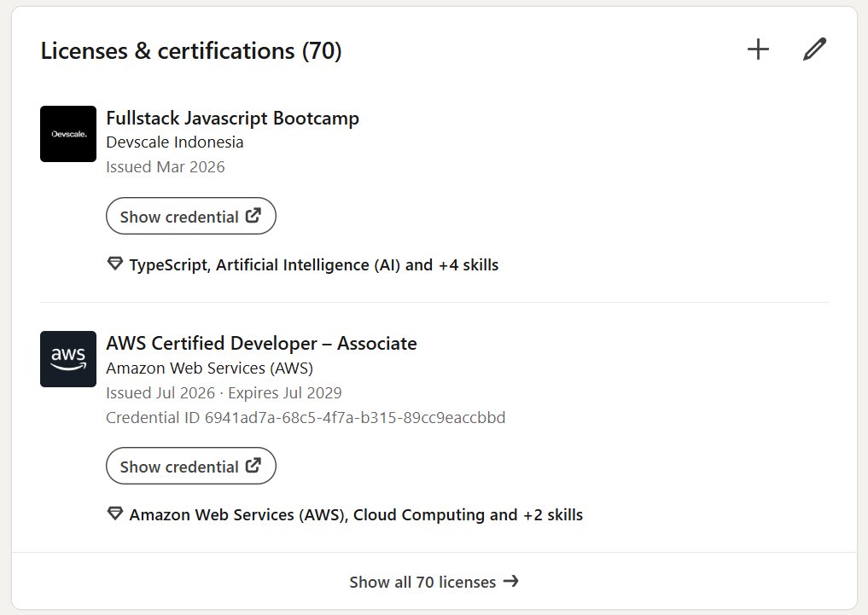This screenshot has width=868, height=615.
Task: Click Licenses & certifications (70) heading
Action: click(191, 51)
